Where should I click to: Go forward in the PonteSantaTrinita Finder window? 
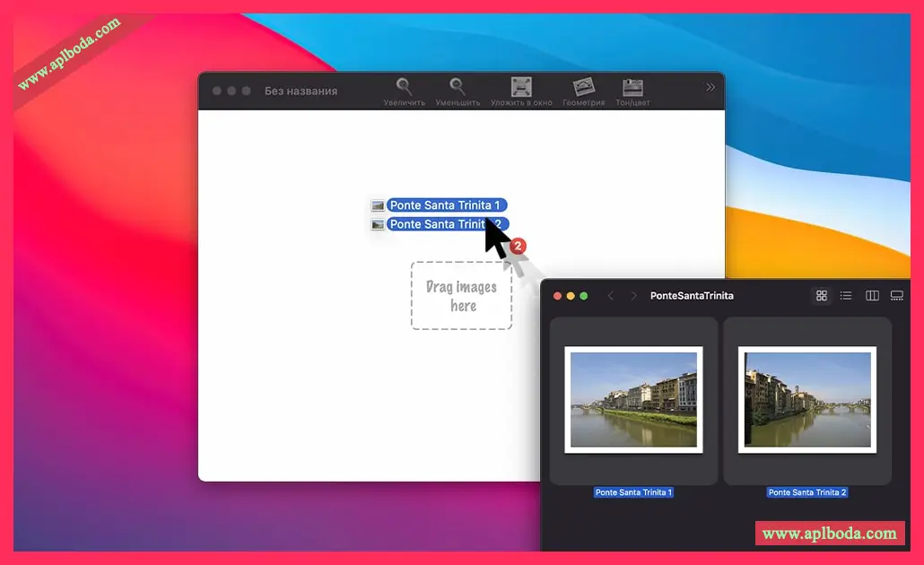633,296
